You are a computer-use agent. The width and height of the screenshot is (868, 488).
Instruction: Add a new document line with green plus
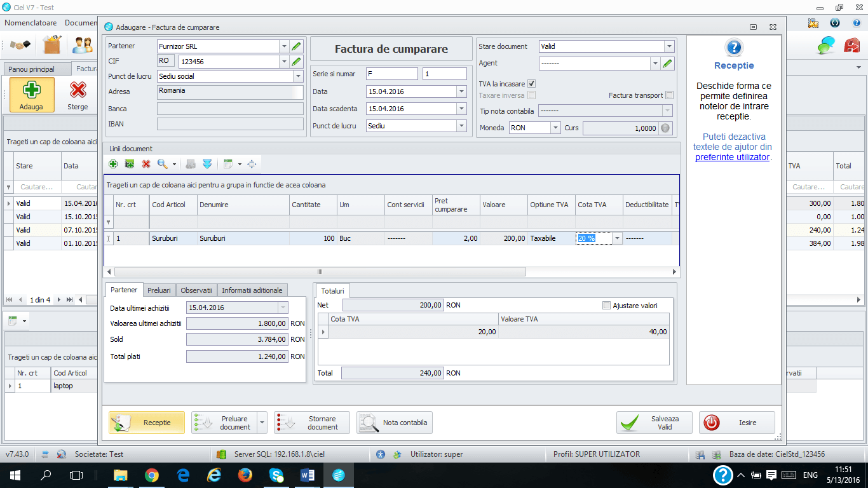point(113,164)
